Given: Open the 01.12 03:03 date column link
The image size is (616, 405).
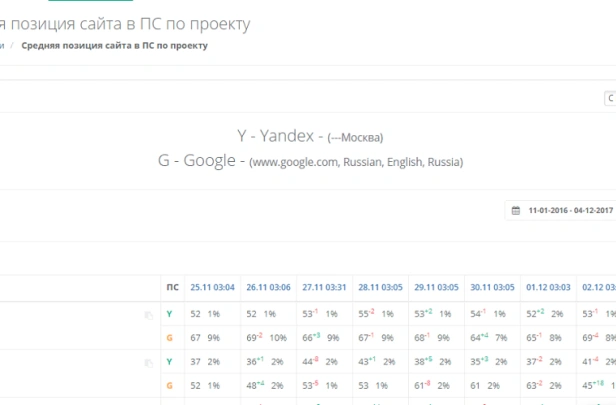Looking at the screenshot, I should tap(548, 288).
